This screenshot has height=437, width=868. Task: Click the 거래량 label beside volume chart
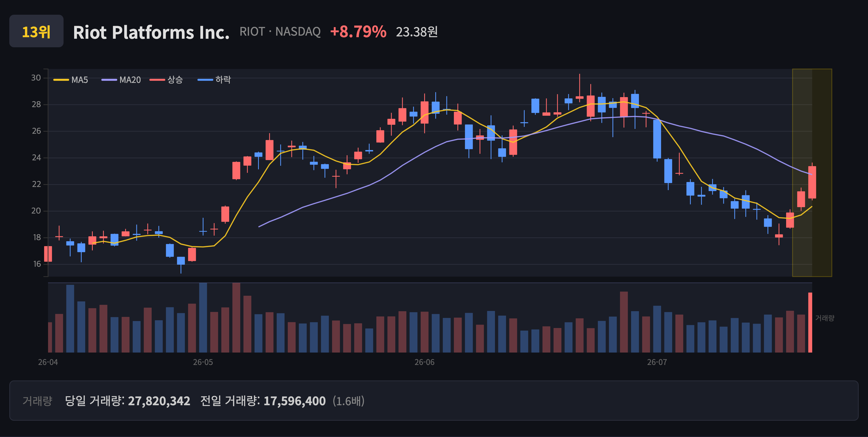pos(825,318)
